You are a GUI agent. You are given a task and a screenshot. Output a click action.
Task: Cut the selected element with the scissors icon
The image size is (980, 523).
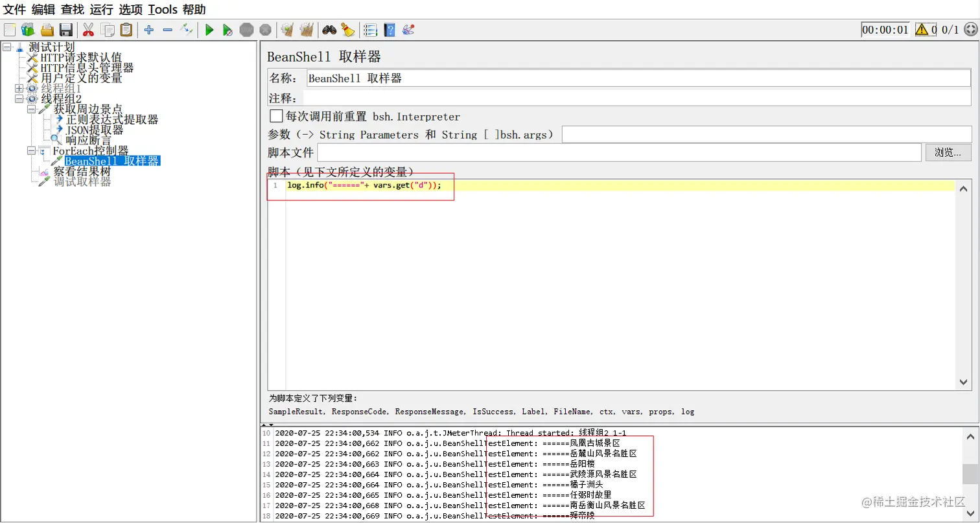(87, 29)
